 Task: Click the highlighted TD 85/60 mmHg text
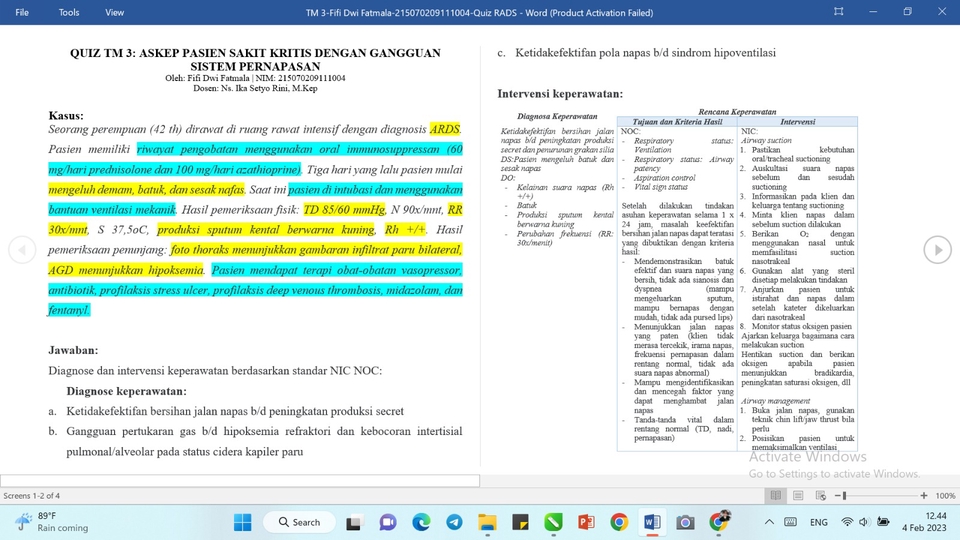point(344,209)
